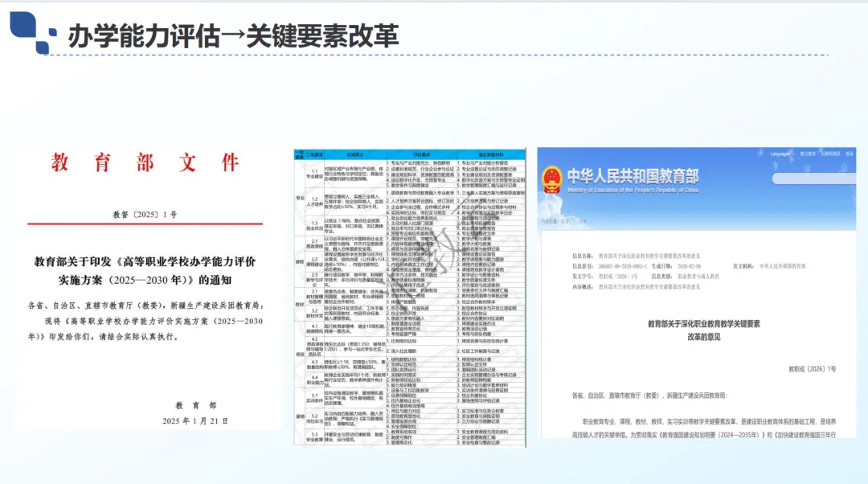The width and height of the screenshot is (868, 484).
Task: Click table cell 5.3 安全教育
Action: tap(314, 437)
